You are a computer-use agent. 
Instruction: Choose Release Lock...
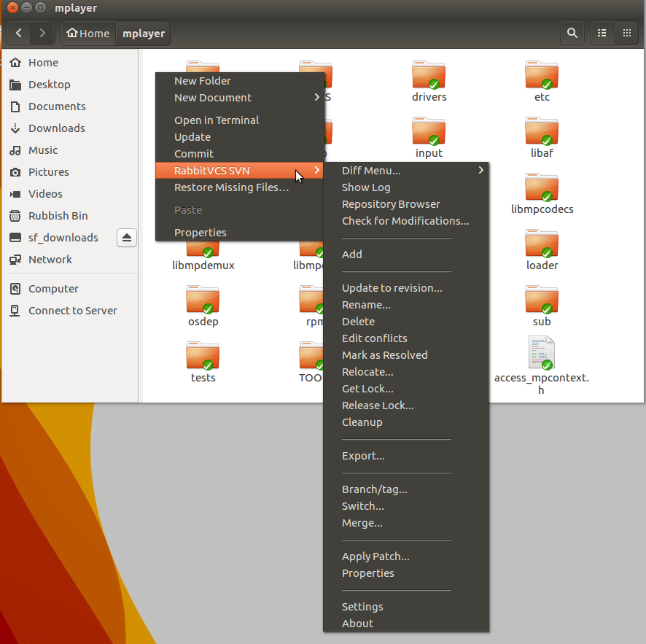(406, 406)
